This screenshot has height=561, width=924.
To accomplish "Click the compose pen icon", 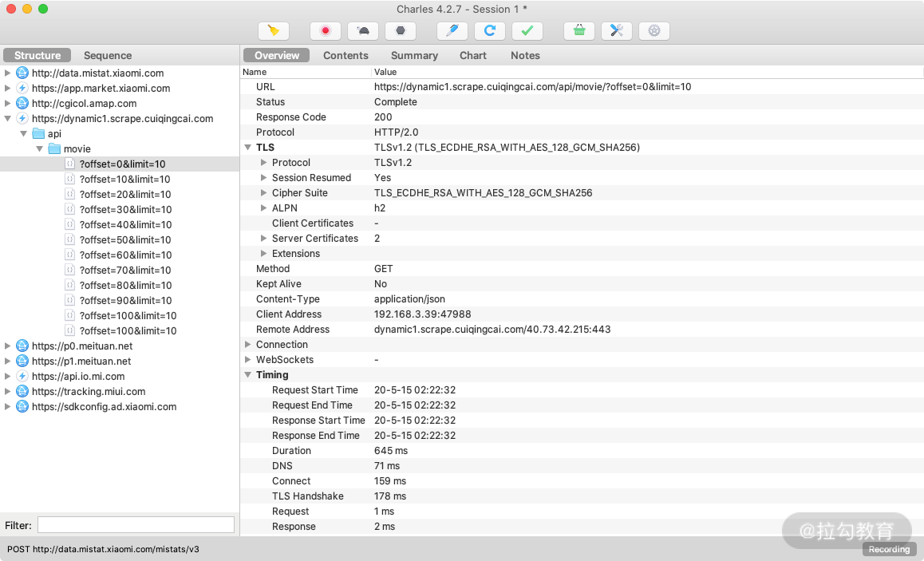I will tap(452, 31).
